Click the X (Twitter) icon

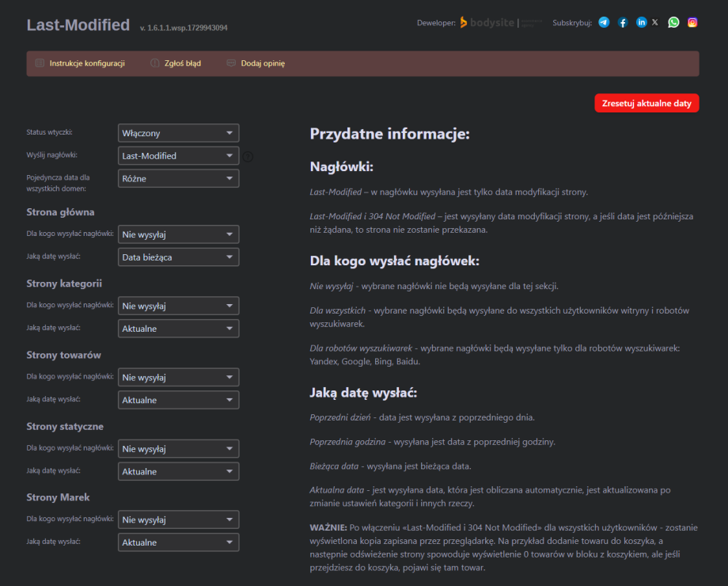click(654, 23)
